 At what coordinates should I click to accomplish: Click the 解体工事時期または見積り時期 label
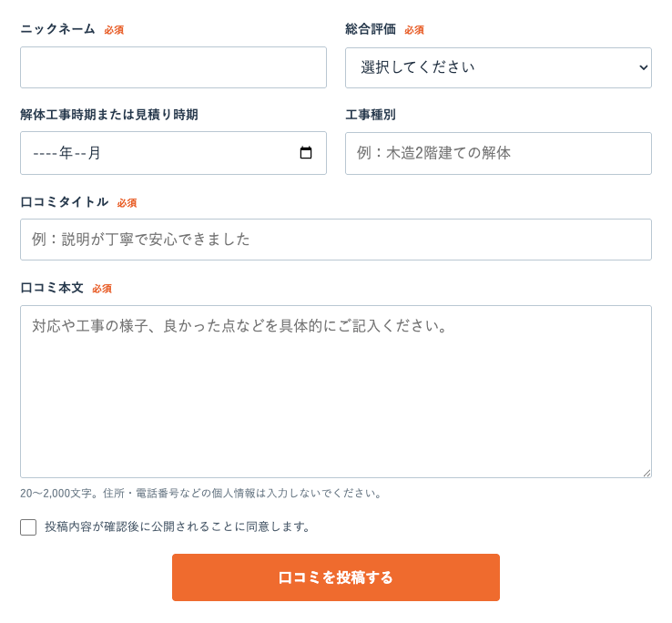109,115
